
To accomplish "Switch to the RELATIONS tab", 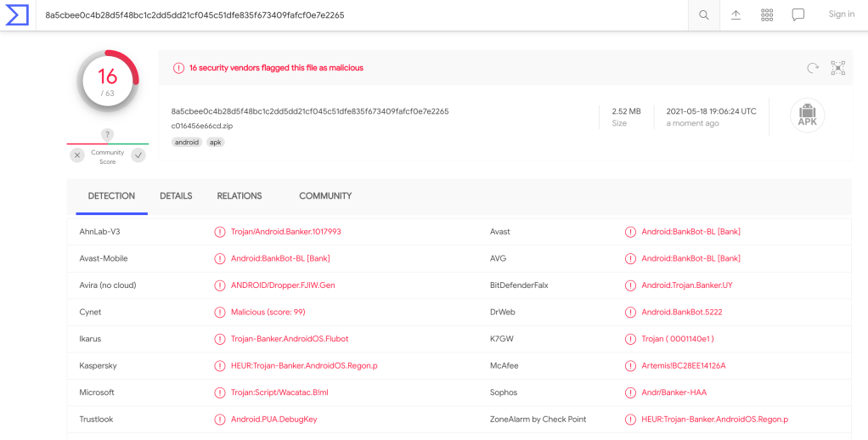I will coord(239,196).
